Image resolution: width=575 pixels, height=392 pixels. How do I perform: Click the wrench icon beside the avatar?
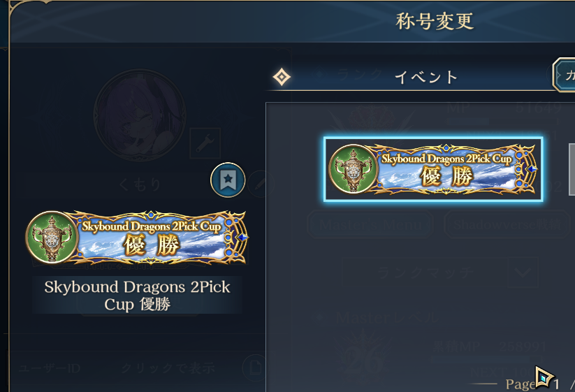[205, 143]
